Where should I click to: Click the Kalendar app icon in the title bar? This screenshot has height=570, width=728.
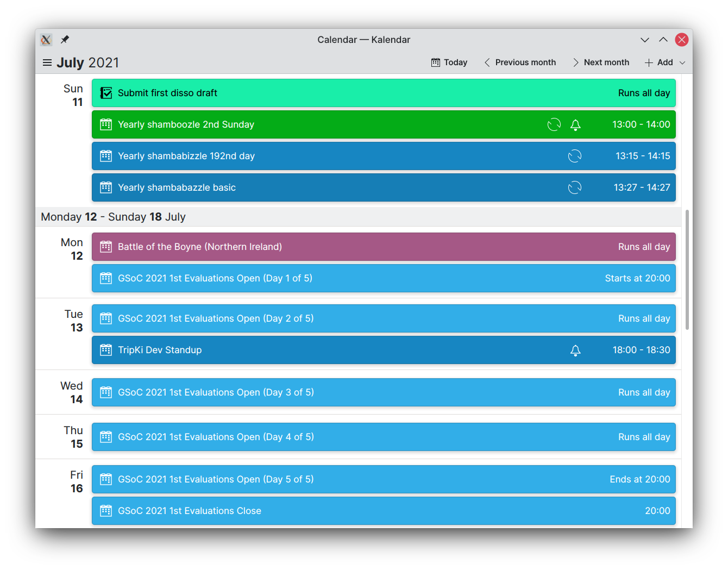click(x=46, y=40)
